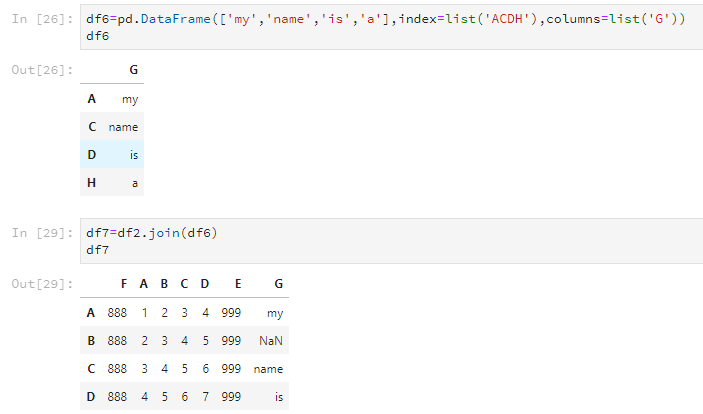Click the 999 value in the df7 row D
The height and width of the screenshot is (414, 703).
[x=231, y=397]
